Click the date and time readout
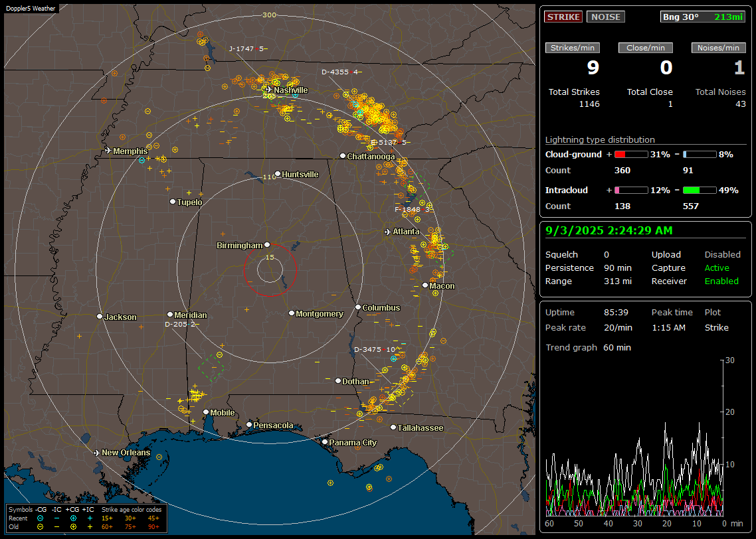Image resolution: width=756 pixels, height=539 pixels. pos(609,231)
